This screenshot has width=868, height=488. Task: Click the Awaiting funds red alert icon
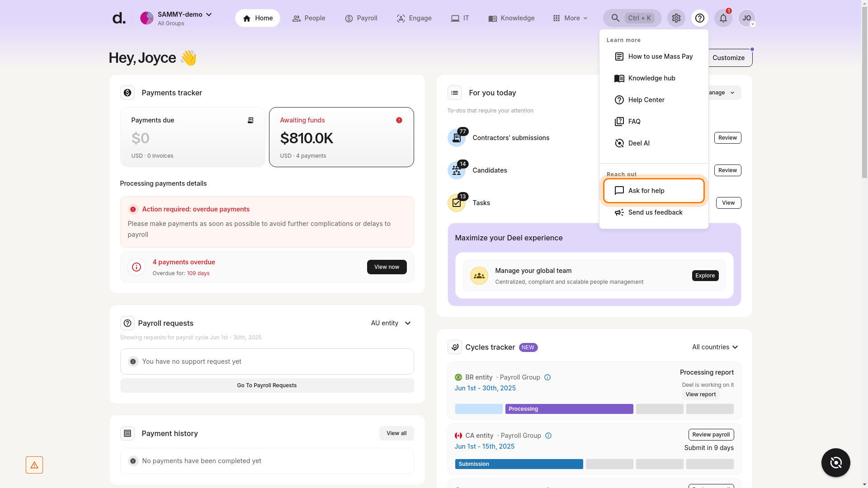click(x=399, y=120)
